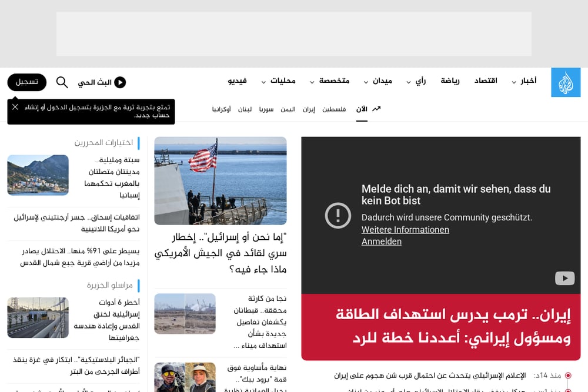Open the headline إما نحن أو إسرائيل
Viewport: 588px width, 392px height.
pyautogui.click(x=220, y=253)
